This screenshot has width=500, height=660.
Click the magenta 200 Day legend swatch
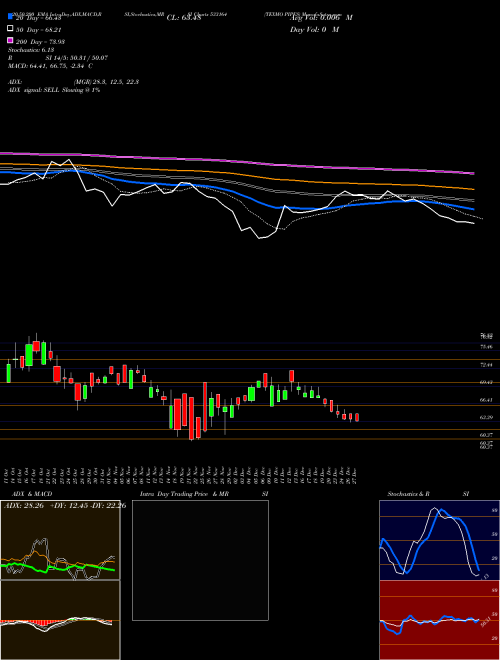[10, 40]
